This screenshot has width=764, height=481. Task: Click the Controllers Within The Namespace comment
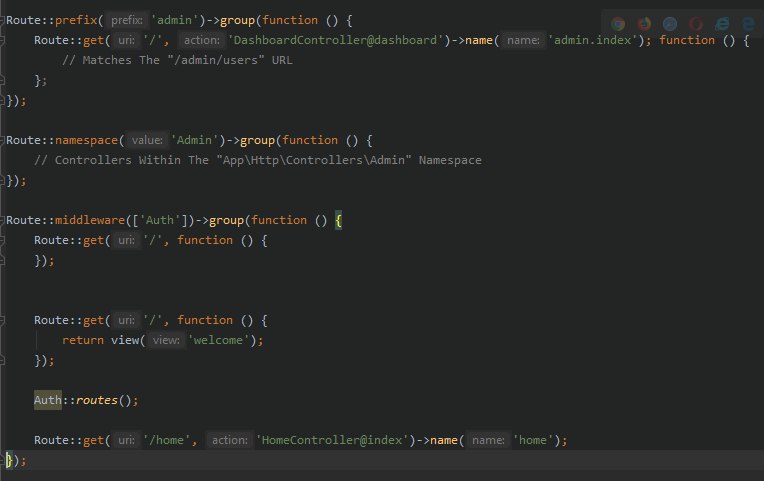[258, 160]
